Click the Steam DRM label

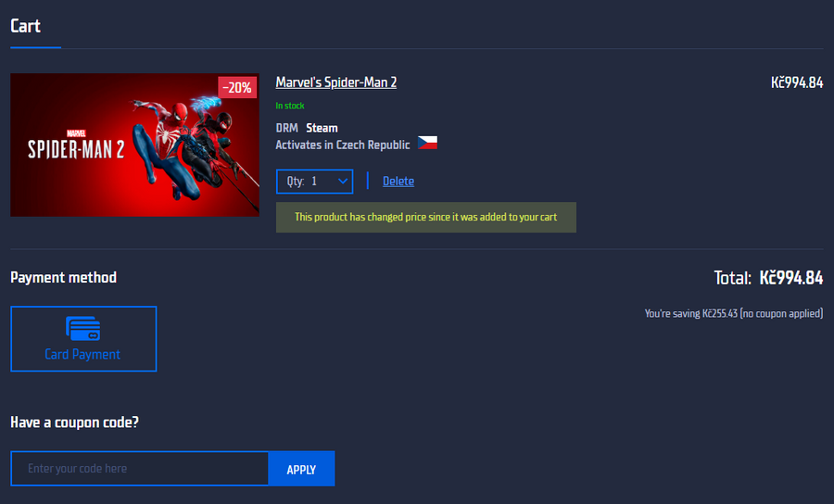[x=322, y=128]
